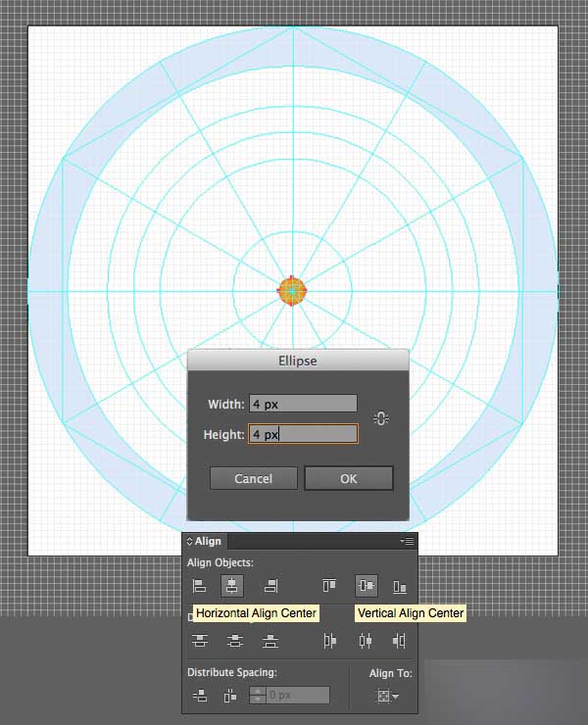The height and width of the screenshot is (725, 588).
Task: Open the Align To dropdown
Action: tap(388, 696)
